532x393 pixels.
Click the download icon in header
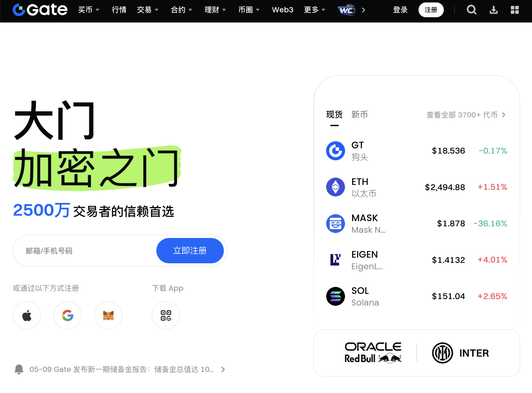(494, 10)
